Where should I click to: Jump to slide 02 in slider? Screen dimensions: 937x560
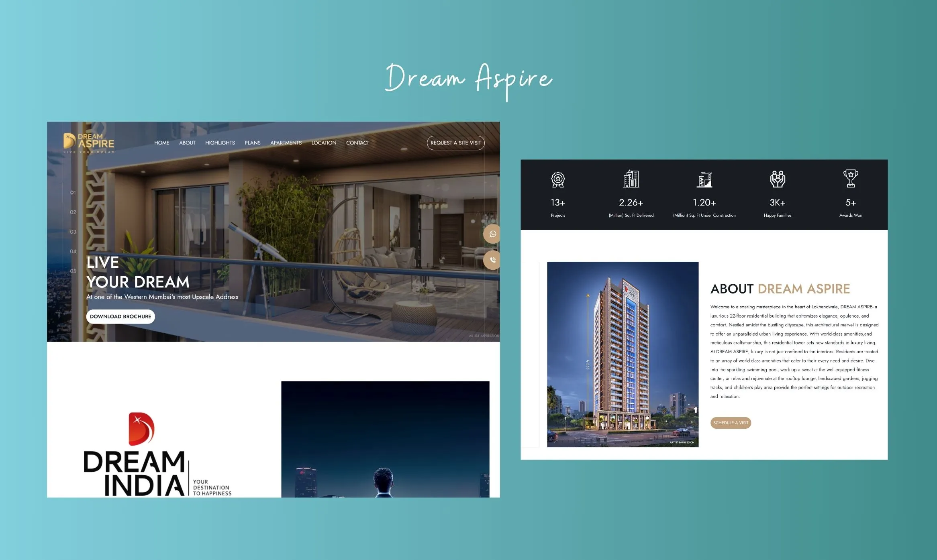pyautogui.click(x=73, y=212)
